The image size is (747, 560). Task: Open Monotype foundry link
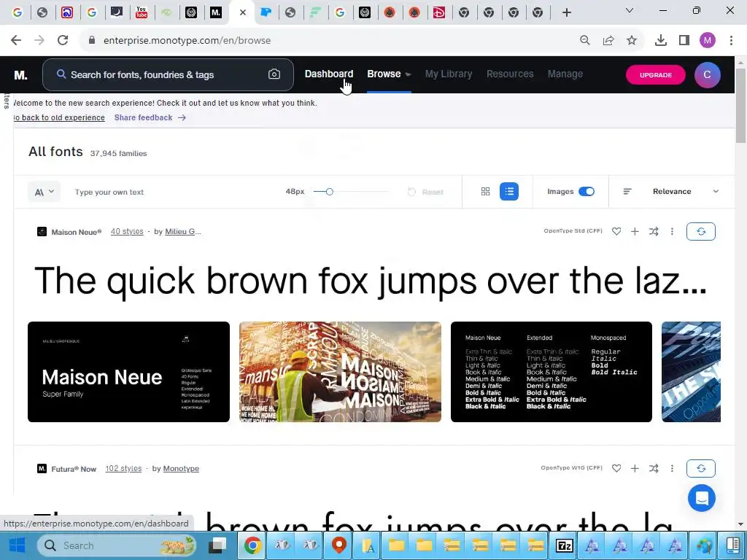point(181,469)
